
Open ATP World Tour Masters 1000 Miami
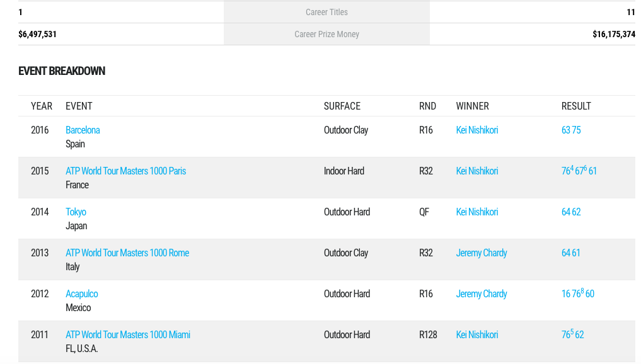[127, 334]
